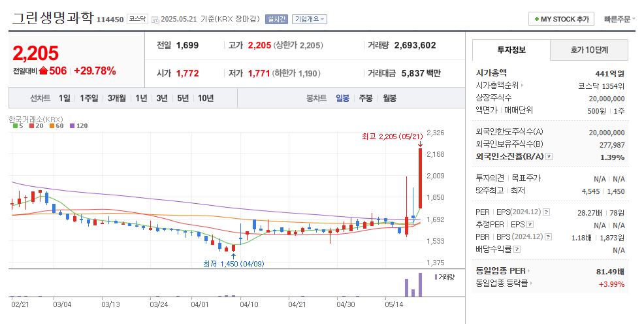Switch to the 호가10단계 tab
This screenshot has width=644, height=324.
(589, 50)
